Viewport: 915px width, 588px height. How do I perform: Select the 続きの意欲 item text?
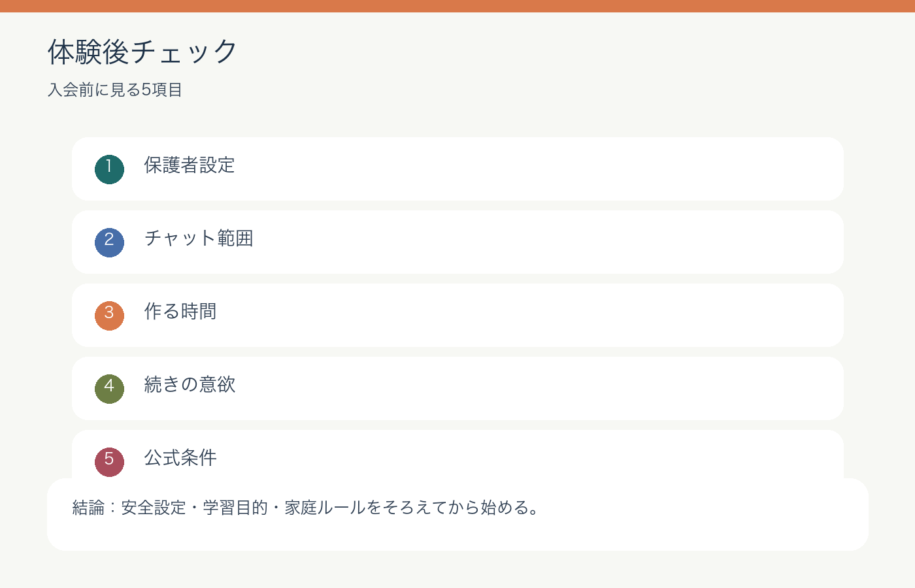(x=190, y=385)
